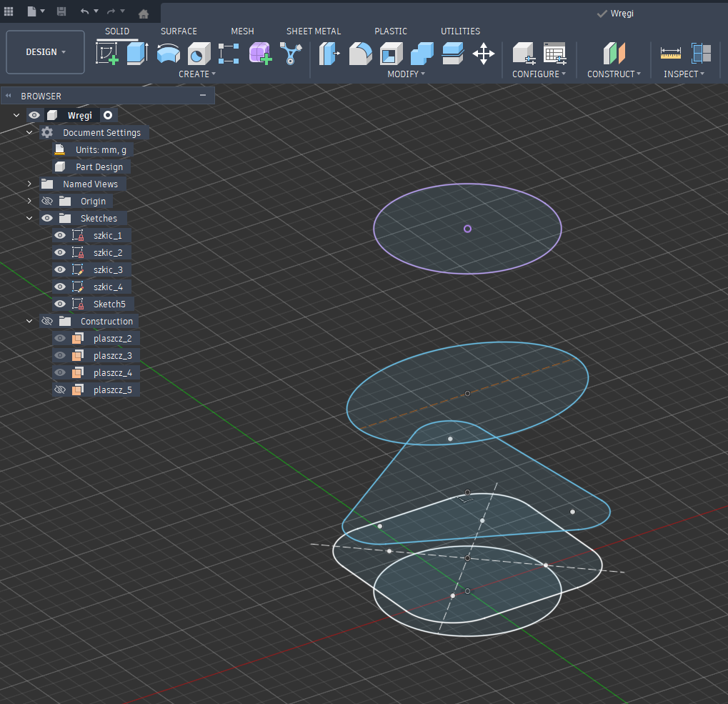728x704 pixels.
Task: Pick the Fillet tool in Modify
Action: click(x=360, y=54)
